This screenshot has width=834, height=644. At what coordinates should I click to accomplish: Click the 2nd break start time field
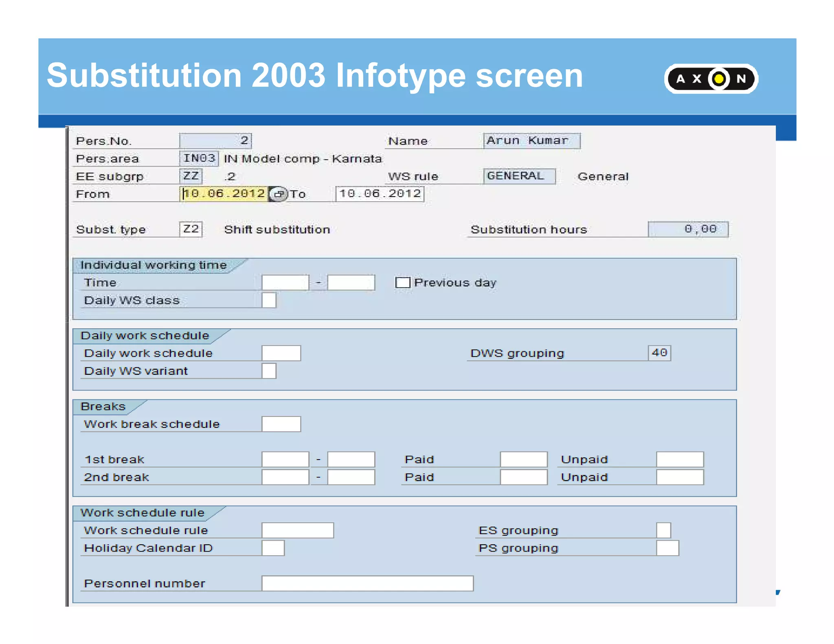point(285,477)
